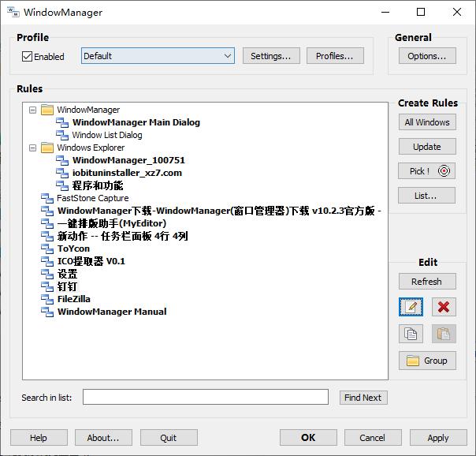Click the Cancel button
The image size is (476, 456).
point(373,438)
